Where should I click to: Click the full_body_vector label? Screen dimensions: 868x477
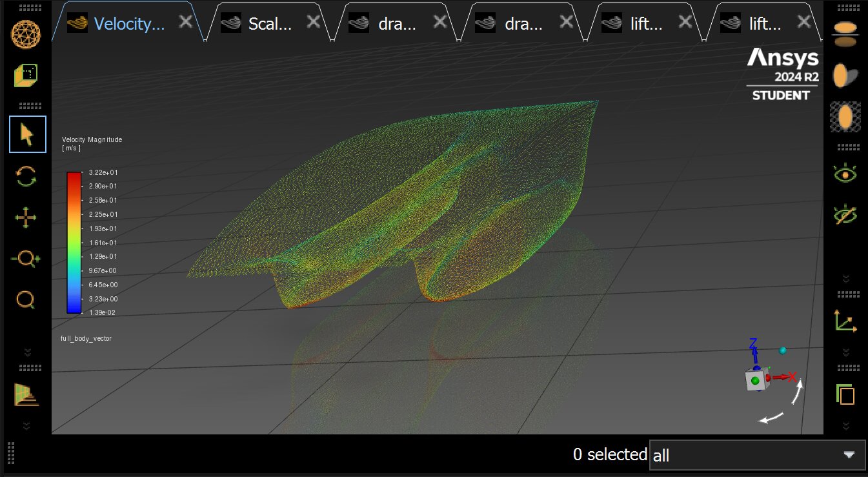coord(86,338)
